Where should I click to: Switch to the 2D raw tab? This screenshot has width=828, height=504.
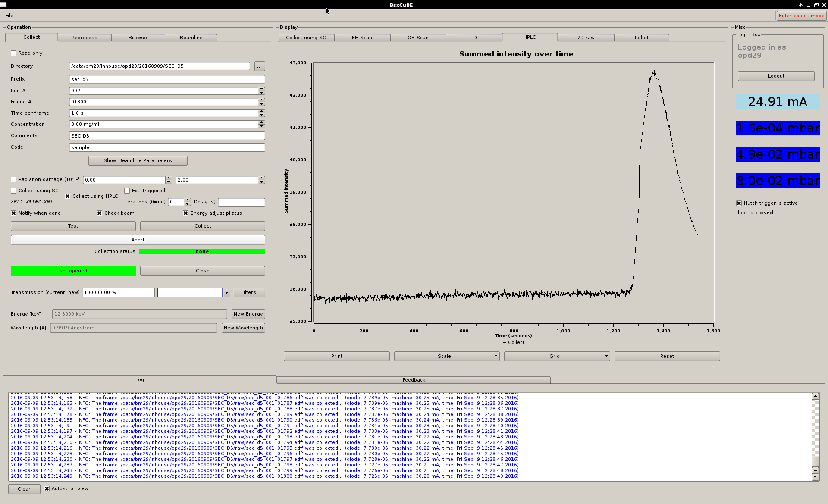(x=586, y=38)
